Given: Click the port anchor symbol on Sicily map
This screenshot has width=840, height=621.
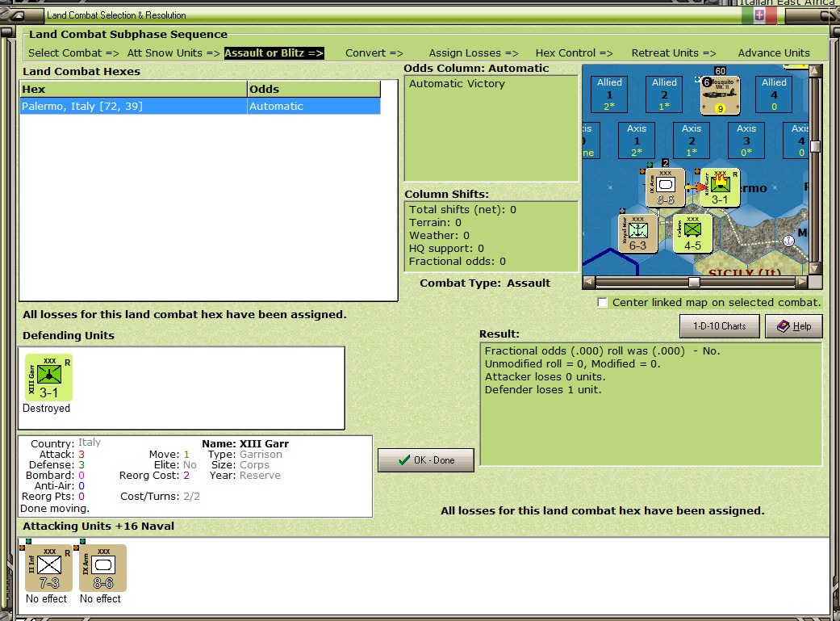Looking at the screenshot, I should pos(788,241).
